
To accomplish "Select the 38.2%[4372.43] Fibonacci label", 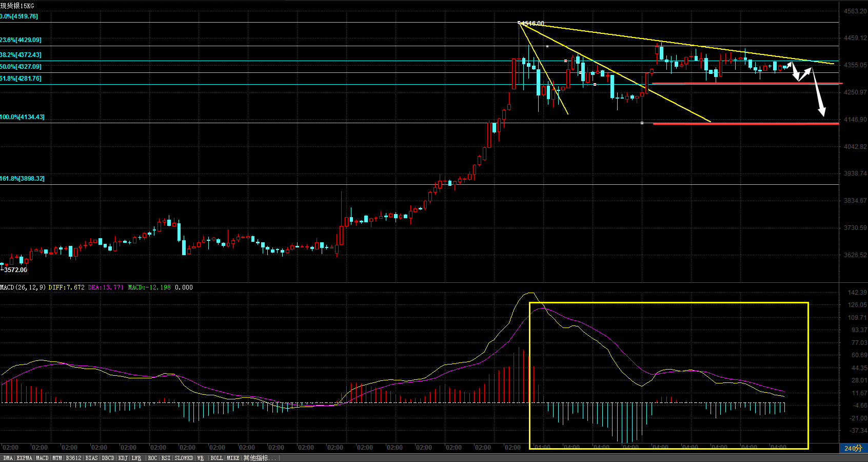I will pos(21,55).
